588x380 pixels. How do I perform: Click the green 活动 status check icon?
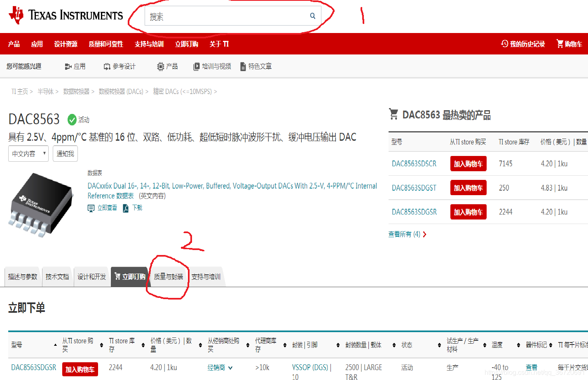[x=72, y=120]
